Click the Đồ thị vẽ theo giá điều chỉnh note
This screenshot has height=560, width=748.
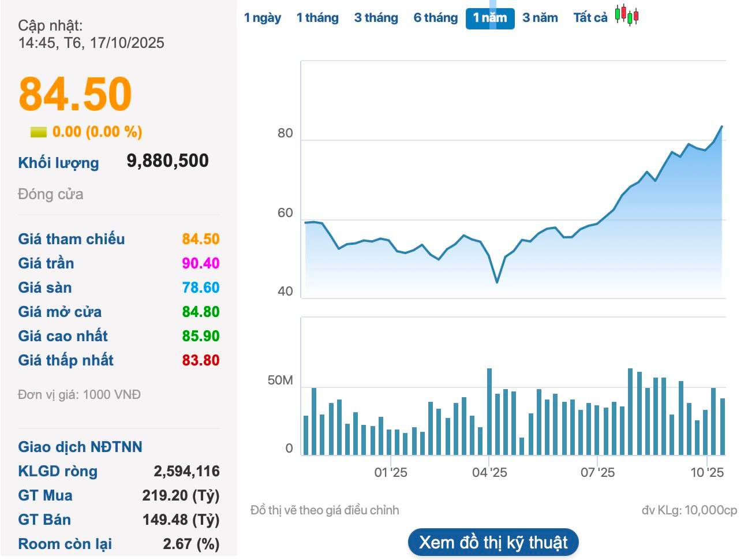click(325, 510)
